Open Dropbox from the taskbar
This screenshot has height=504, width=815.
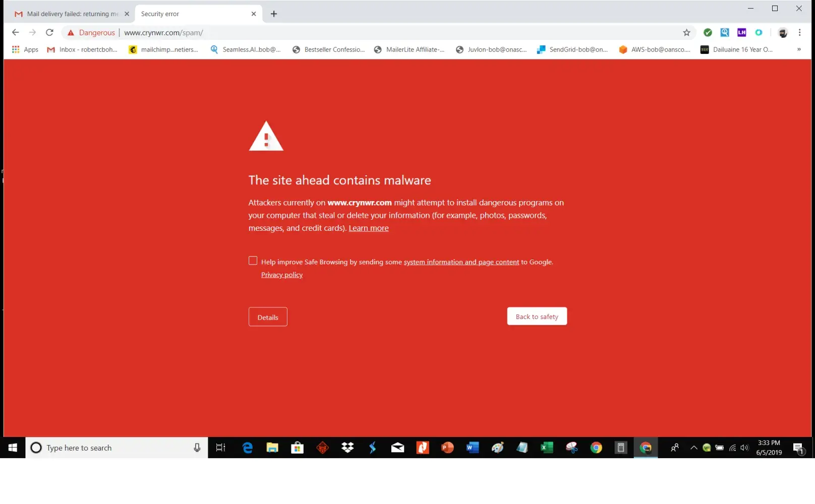347,448
